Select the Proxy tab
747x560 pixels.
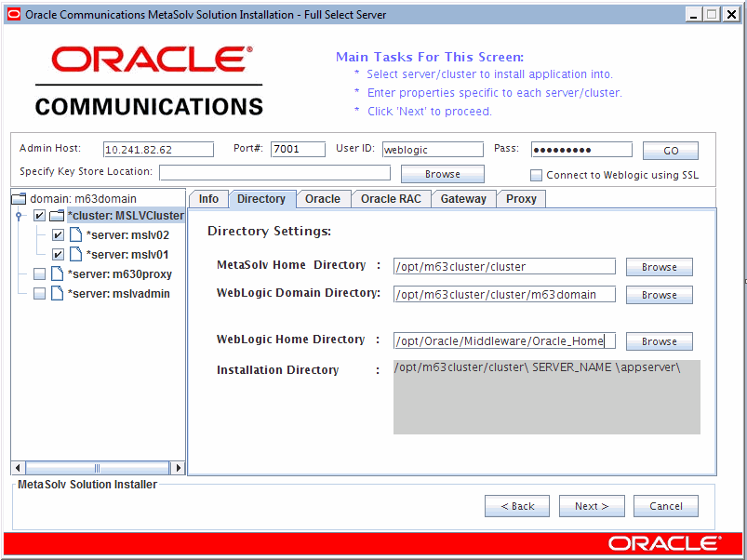point(521,198)
